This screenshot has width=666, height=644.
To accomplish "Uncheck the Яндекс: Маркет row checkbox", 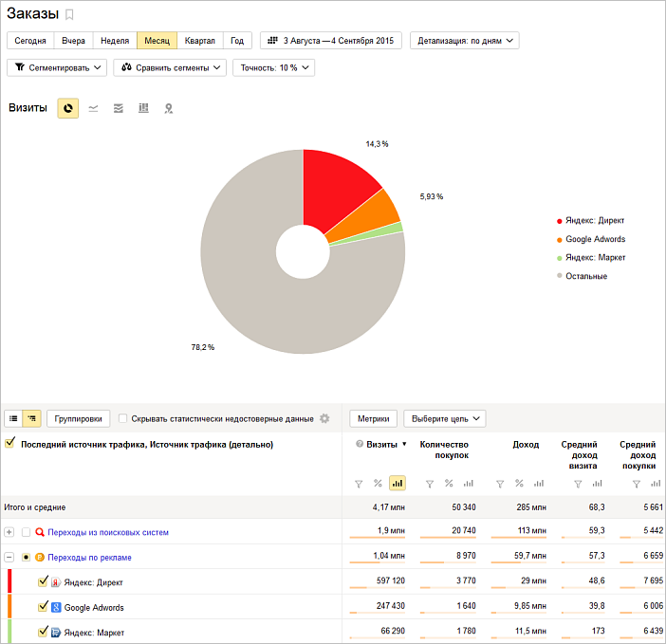I will click(43, 632).
